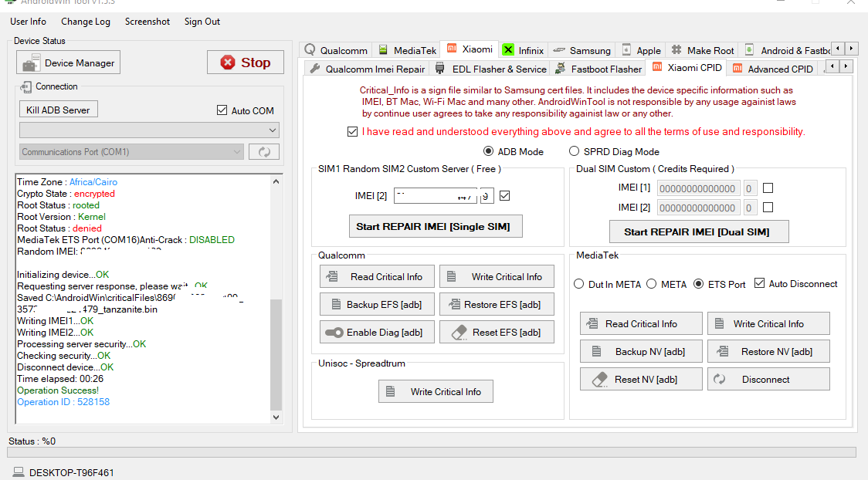The image size is (868, 480).
Task: Click Backup NV [adb] button
Action: point(641,351)
